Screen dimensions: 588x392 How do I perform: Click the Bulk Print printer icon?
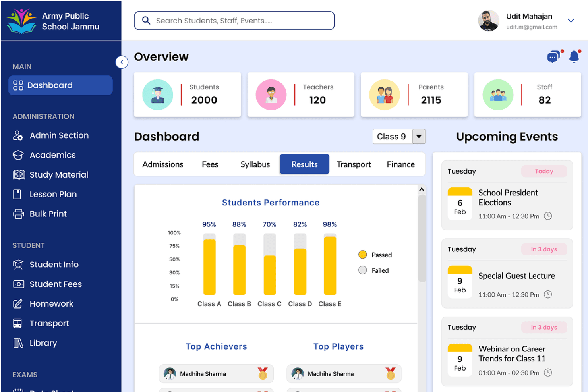[18, 214]
